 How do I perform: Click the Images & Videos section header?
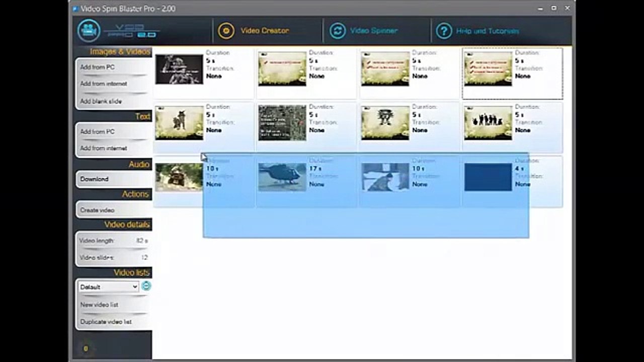pos(120,52)
